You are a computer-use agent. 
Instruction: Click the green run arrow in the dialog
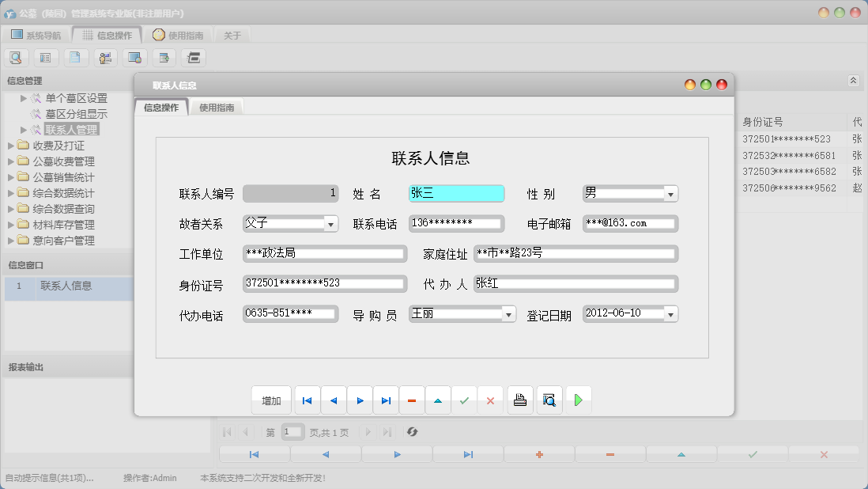(x=579, y=400)
